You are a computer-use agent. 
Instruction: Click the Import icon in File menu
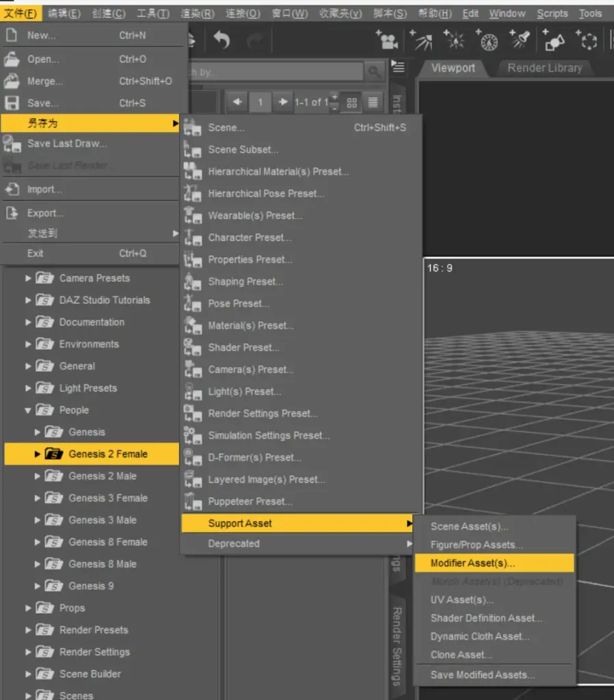tap(12, 189)
